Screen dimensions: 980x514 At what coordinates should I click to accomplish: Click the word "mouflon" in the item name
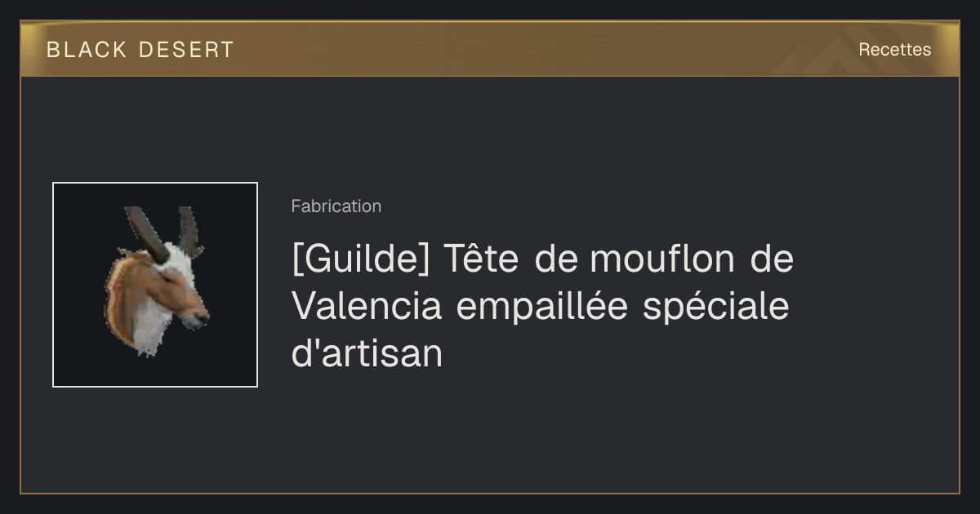coord(662,259)
